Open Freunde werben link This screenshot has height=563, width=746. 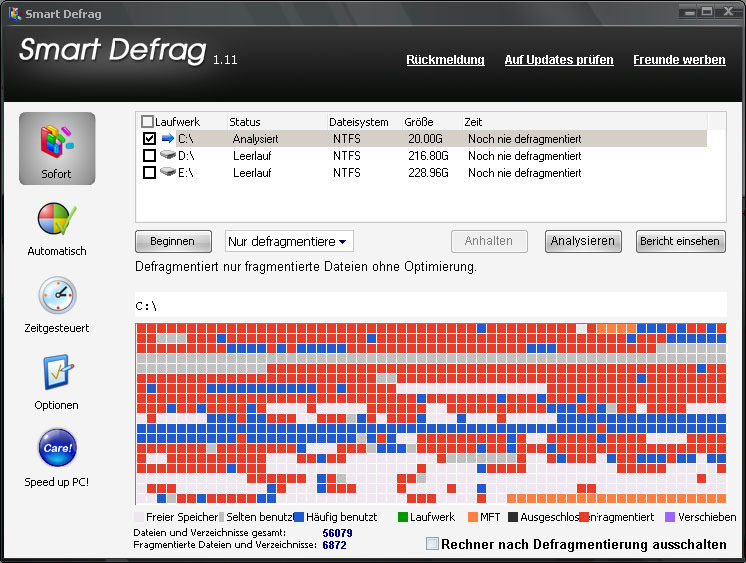click(x=679, y=59)
